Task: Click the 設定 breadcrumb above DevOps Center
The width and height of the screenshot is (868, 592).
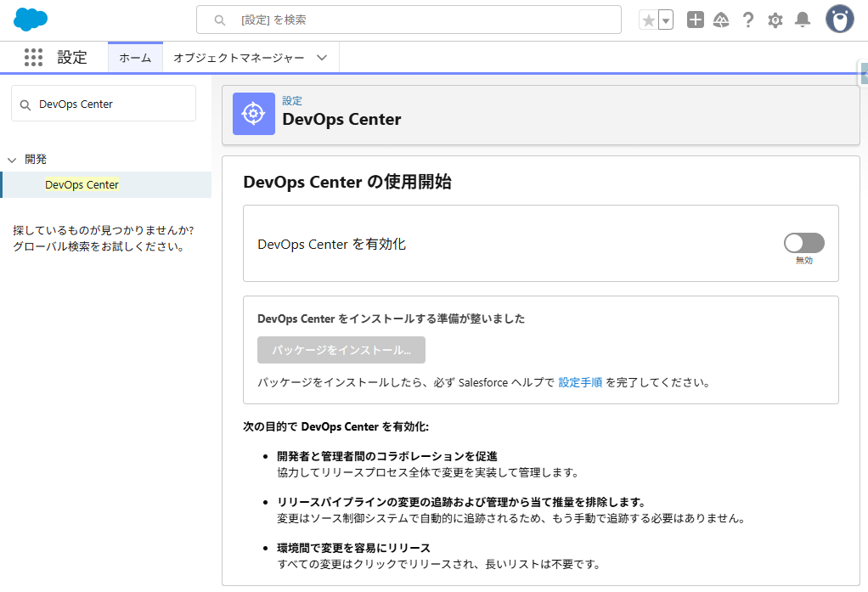Action: 291,101
